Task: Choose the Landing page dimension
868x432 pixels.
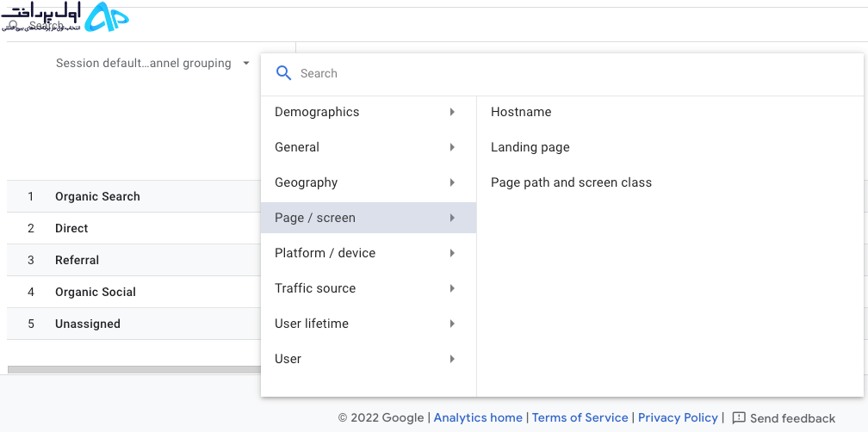Action: [530, 147]
